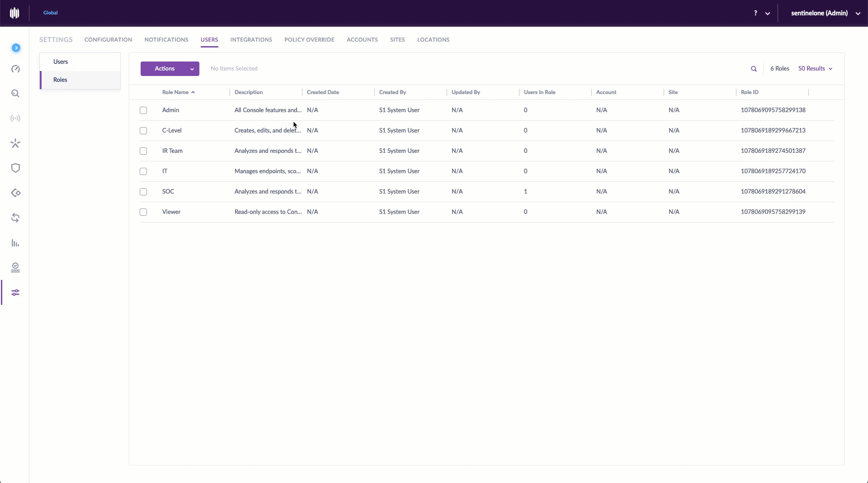This screenshot has height=483, width=868.
Task: Sort by the Role Name column header
Action: tap(175, 92)
